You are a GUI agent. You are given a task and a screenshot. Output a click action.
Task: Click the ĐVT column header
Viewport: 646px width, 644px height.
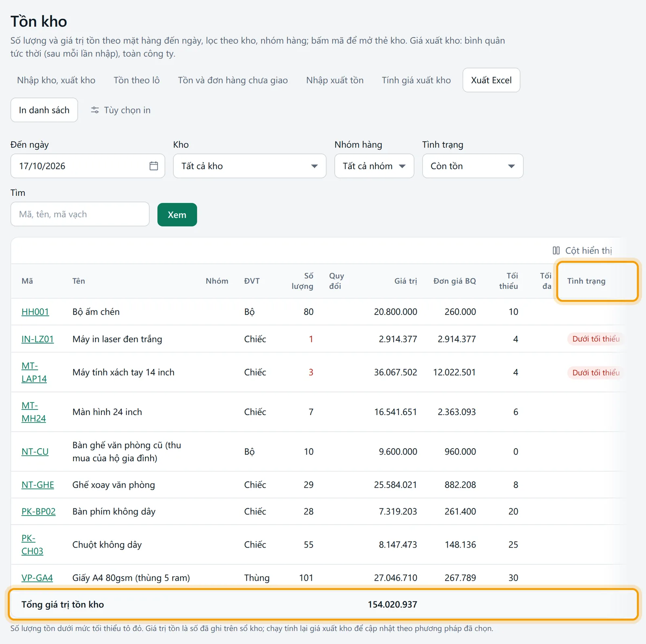click(x=252, y=281)
